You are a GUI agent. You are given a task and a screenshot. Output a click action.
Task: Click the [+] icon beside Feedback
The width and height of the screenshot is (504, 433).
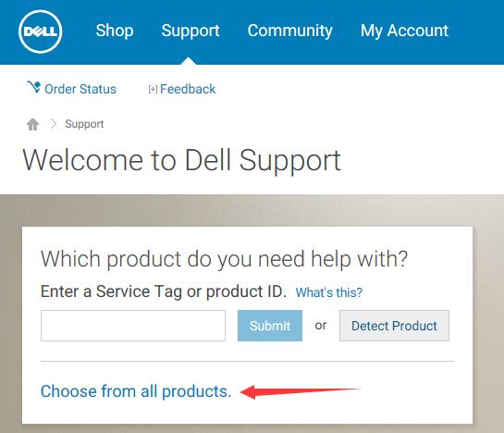[153, 89]
